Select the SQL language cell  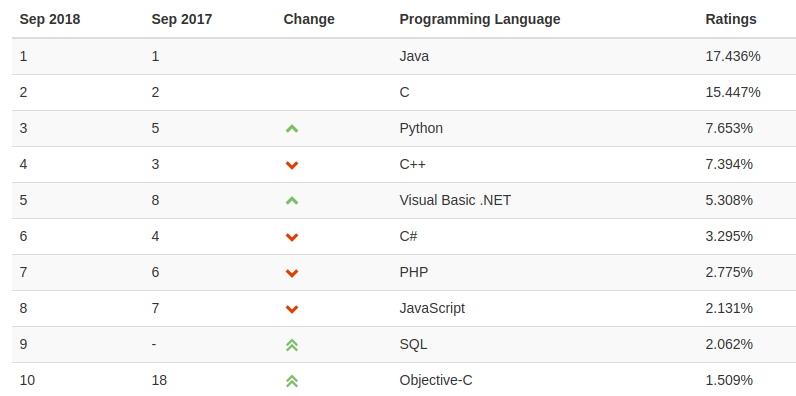[413, 345]
